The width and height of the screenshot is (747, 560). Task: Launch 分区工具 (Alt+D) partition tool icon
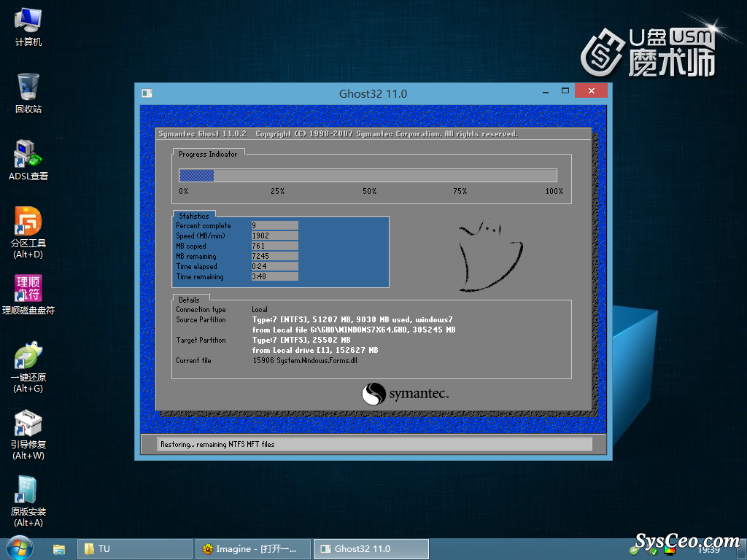click(x=28, y=233)
